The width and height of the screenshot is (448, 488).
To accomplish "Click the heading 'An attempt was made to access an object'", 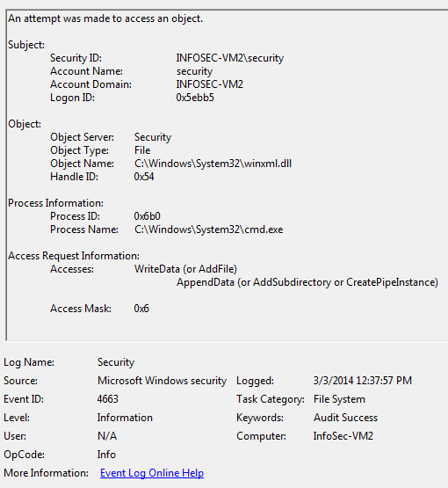I will coord(105,18).
